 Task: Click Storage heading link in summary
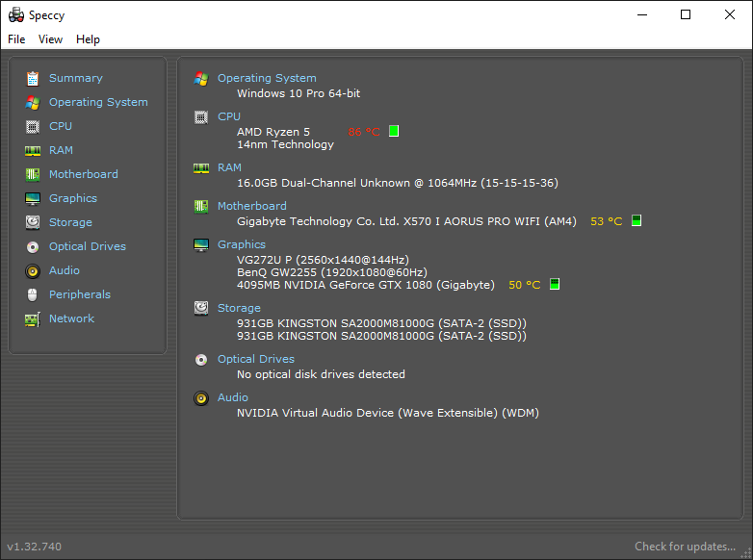pyautogui.click(x=239, y=308)
